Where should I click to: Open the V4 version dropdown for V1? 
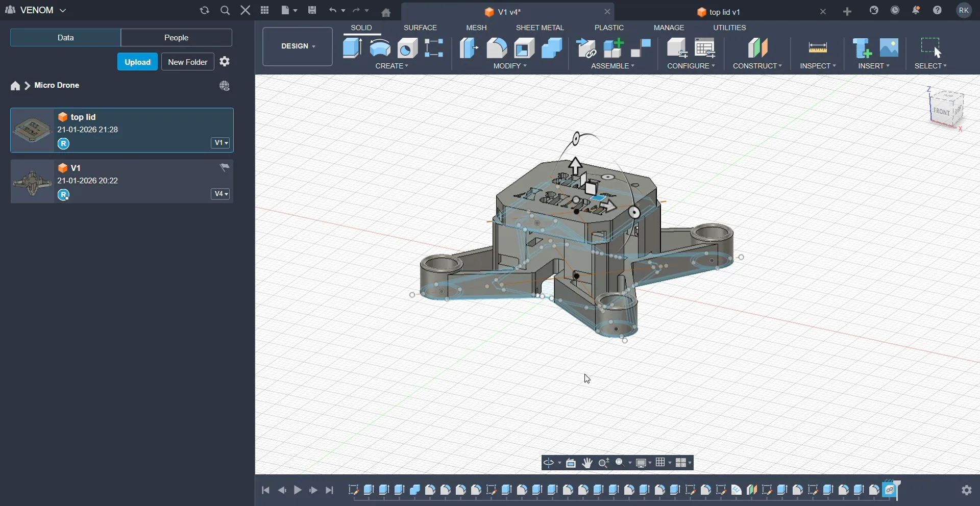pos(221,194)
